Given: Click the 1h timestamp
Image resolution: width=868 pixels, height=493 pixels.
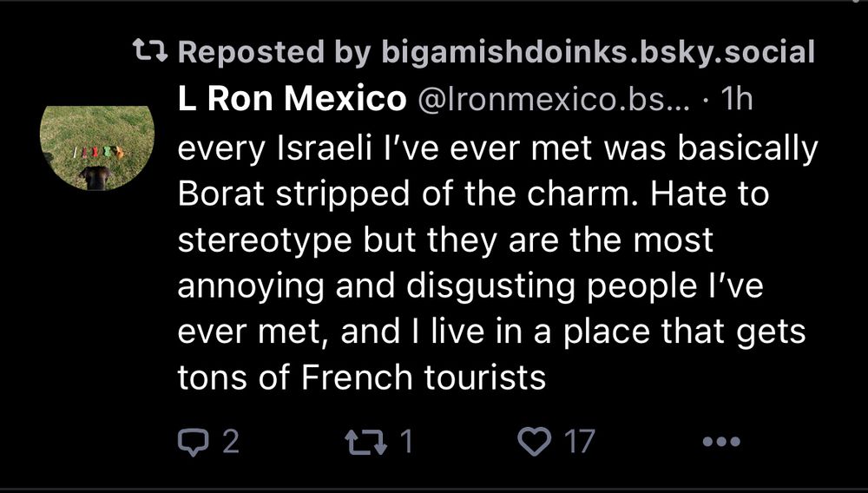Looking at the screenshot, I should tap(738, 101).
